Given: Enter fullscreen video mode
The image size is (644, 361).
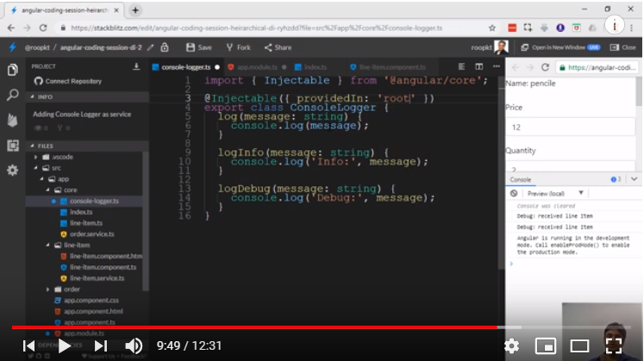Looking at the screenshot, I should tap(614, 346).
